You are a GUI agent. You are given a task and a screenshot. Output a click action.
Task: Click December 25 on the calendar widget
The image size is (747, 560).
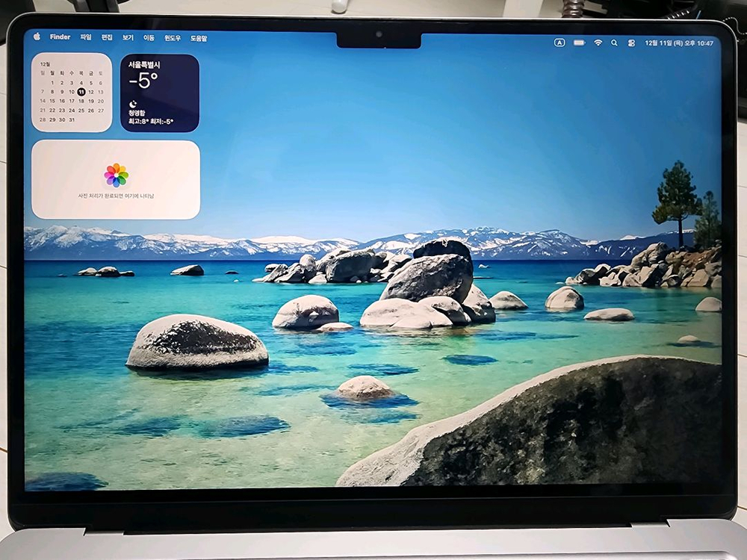tap(81, 109)
